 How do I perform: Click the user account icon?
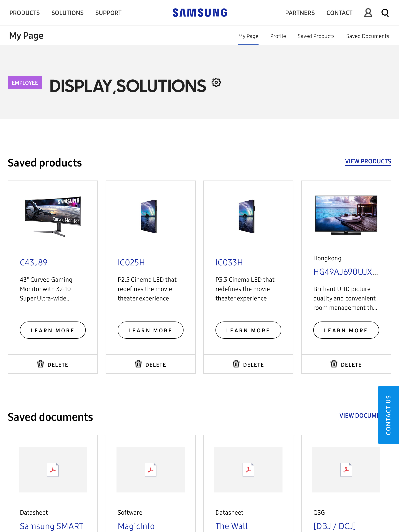(368, 13)
